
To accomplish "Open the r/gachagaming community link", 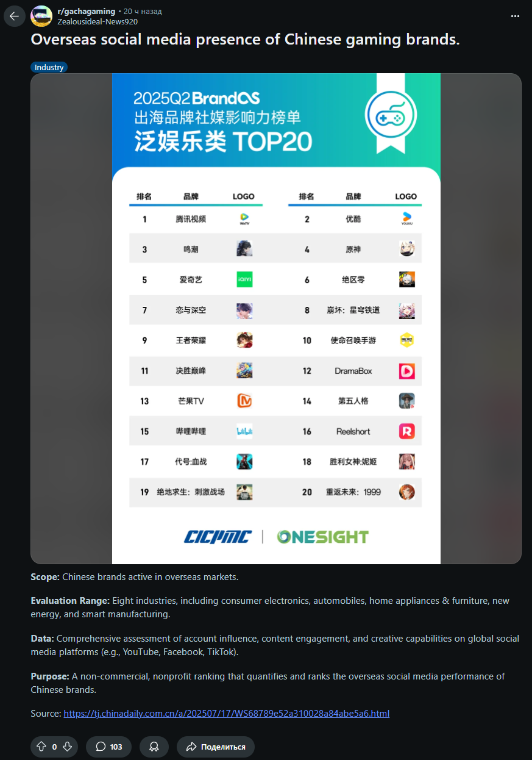I will (86, 11).
